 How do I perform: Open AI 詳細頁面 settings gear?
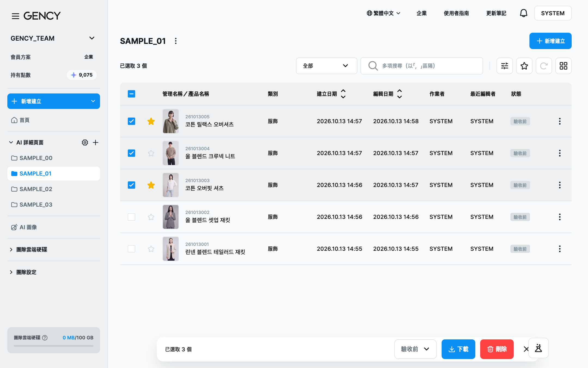coord(85,143)
